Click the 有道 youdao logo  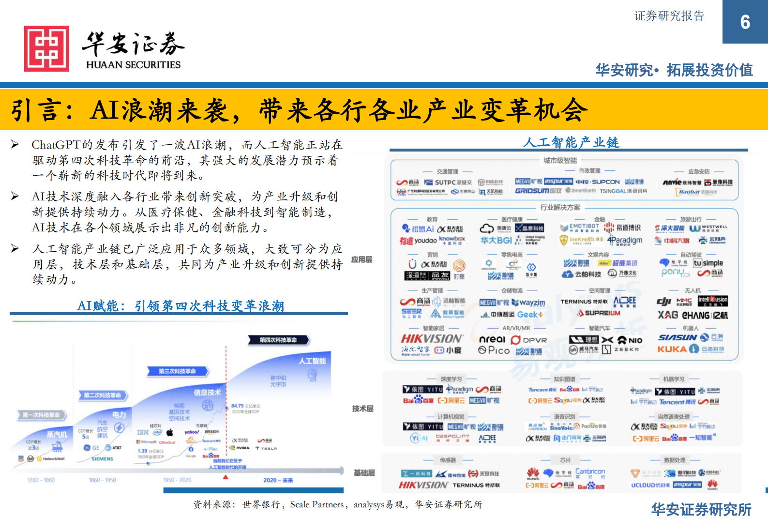pos(418,241)
